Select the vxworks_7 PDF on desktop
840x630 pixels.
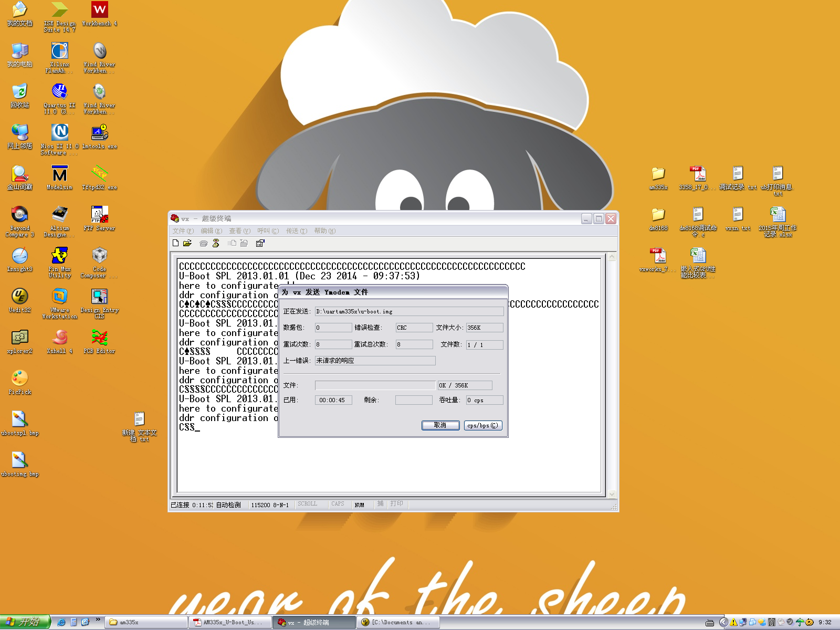pyautogui.click(x=658, y=260)
